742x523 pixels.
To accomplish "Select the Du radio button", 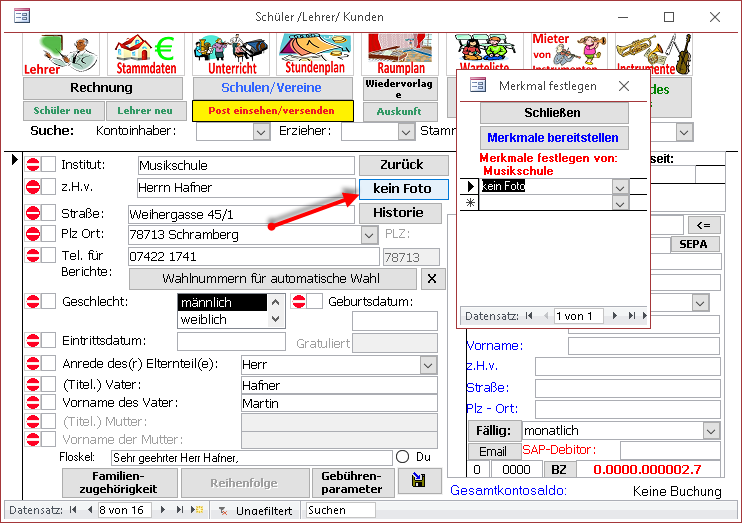I will pos(403,457).
